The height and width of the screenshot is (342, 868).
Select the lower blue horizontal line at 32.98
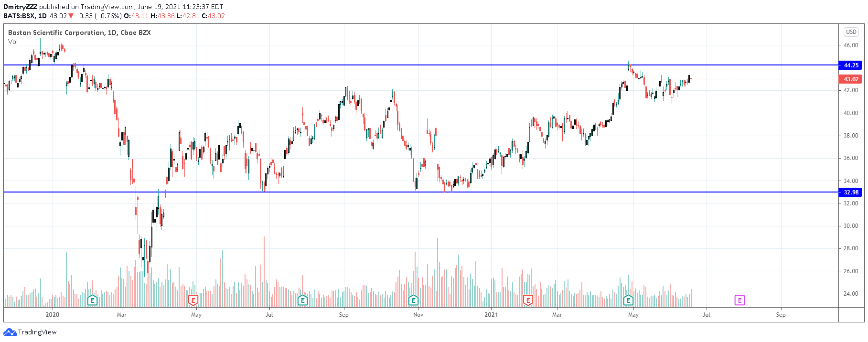coord(420,192)
